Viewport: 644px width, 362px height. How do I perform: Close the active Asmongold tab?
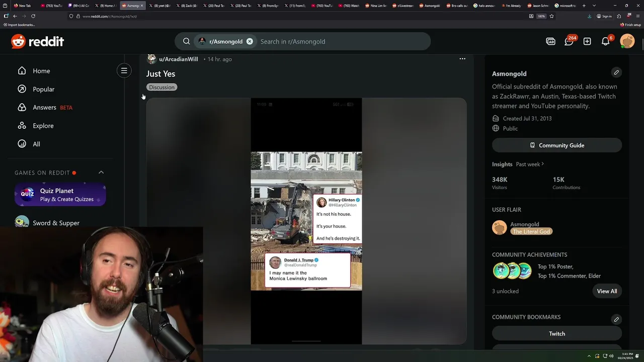[x=142, y=6]
